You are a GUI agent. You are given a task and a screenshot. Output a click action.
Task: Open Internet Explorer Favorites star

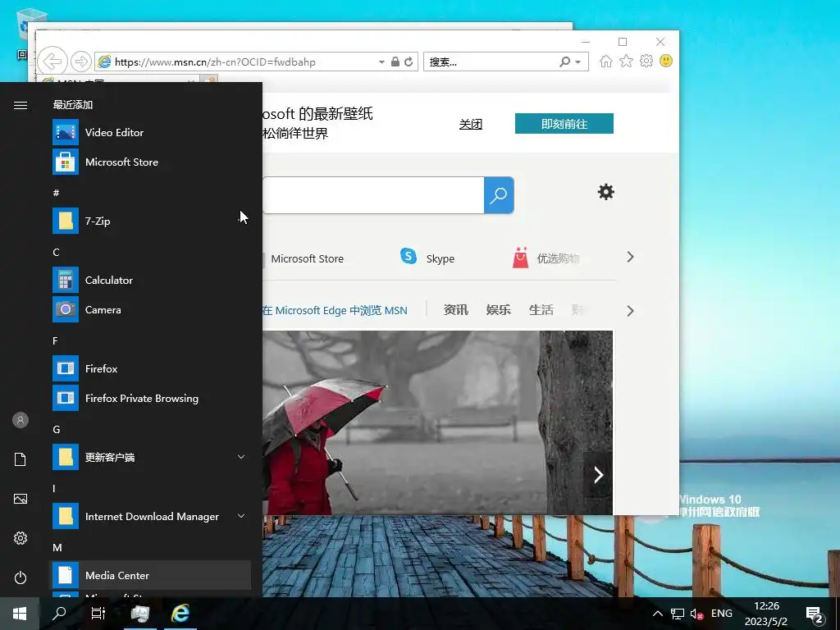coord(626,61)
